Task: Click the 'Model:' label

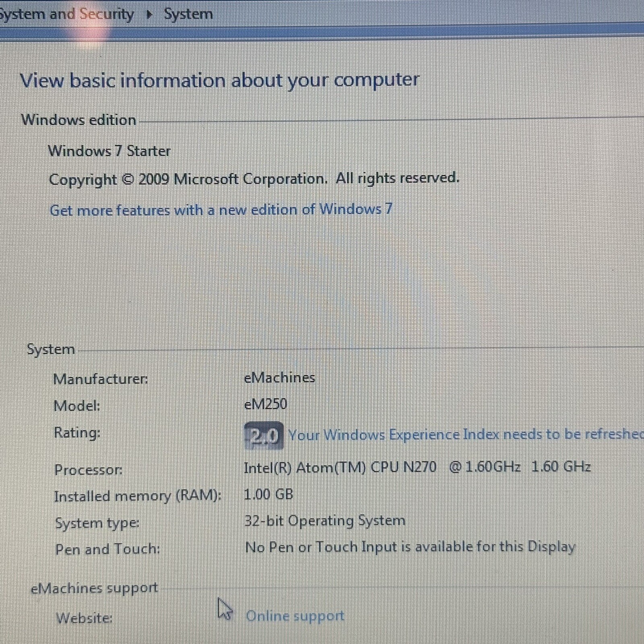Action: click(77, 406)
